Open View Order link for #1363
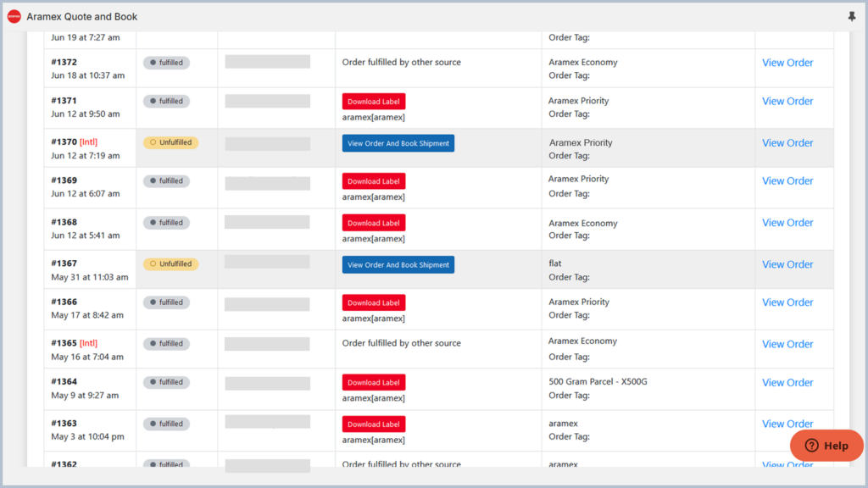Screen dimensions: 868x488 coord(787,424)
